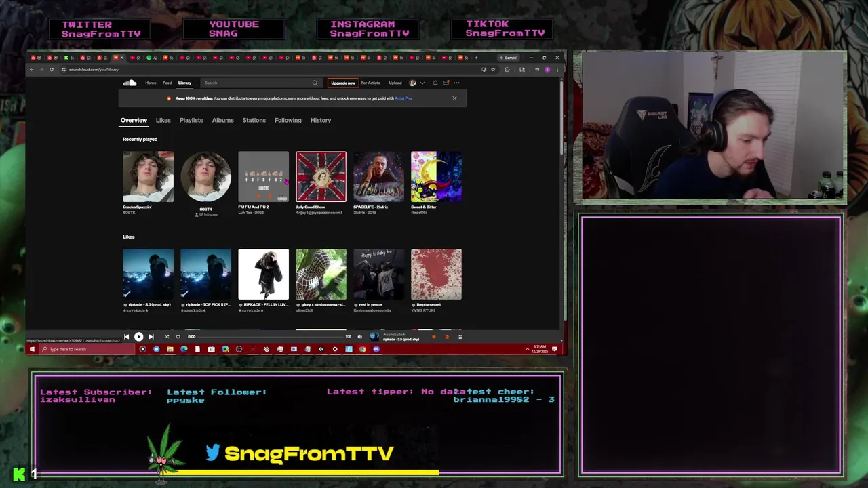
Task: Switch to the Overview tab
Action: tap(134, 120)
